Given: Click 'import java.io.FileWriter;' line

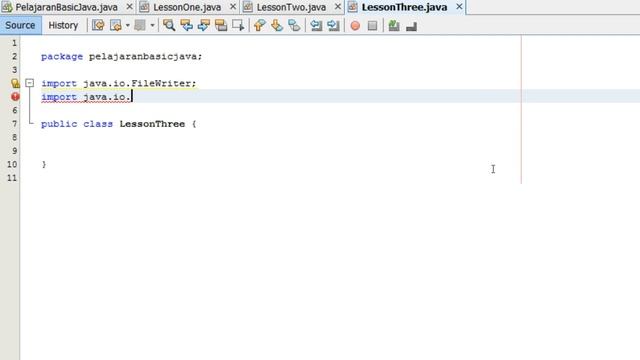Looking at the screenshot, I should [119, 83].
